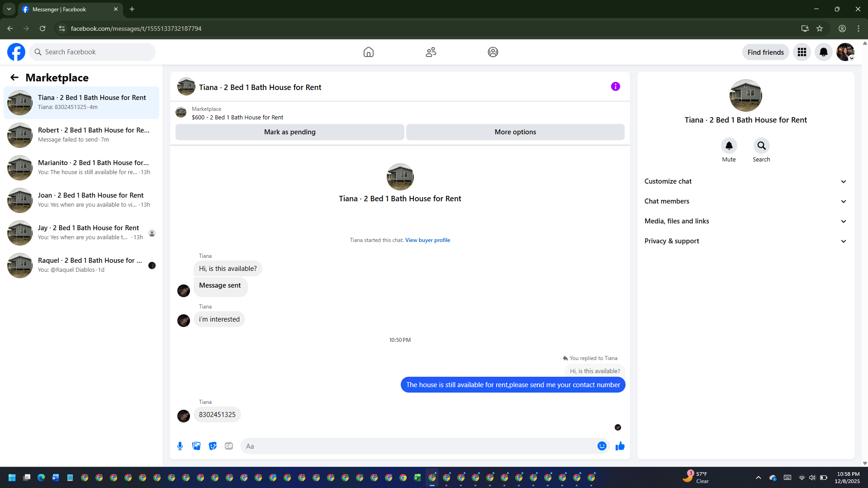Send a thumbs up like
The image size is (868, 488).
point(620,446)
